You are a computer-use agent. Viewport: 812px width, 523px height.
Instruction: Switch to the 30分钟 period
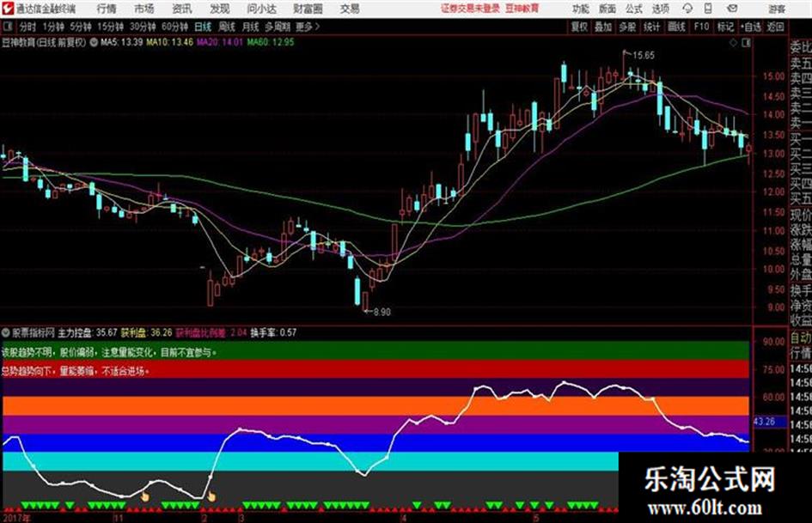click(x=143, y=27)
